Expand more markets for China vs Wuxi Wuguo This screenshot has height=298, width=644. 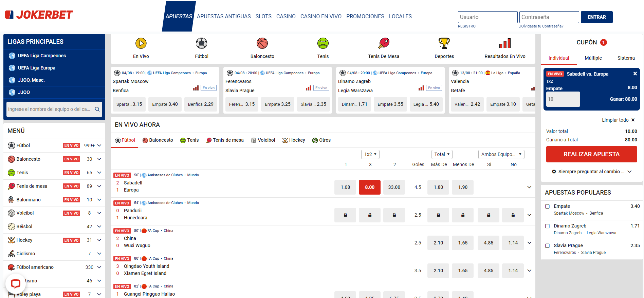(529, 243)
